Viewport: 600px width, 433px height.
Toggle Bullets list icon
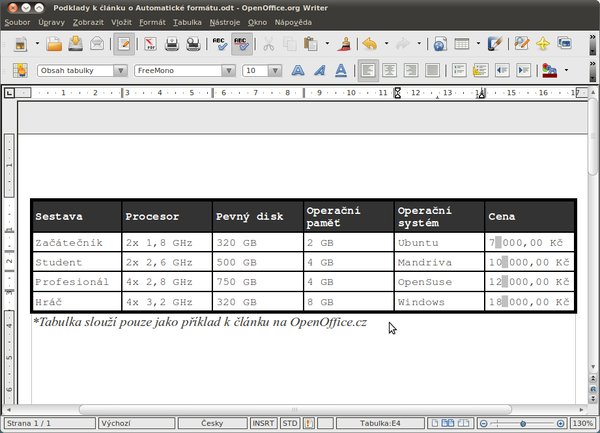[x=480, y=70]
